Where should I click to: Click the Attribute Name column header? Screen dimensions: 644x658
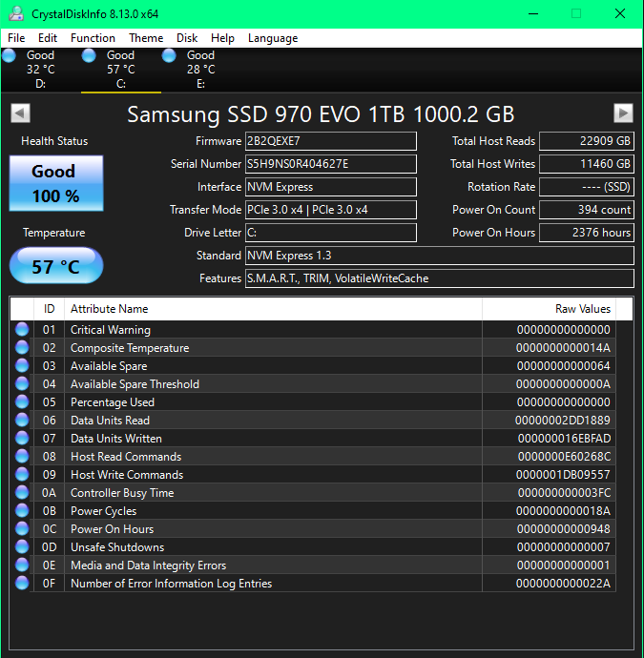(x=273, y=309)
